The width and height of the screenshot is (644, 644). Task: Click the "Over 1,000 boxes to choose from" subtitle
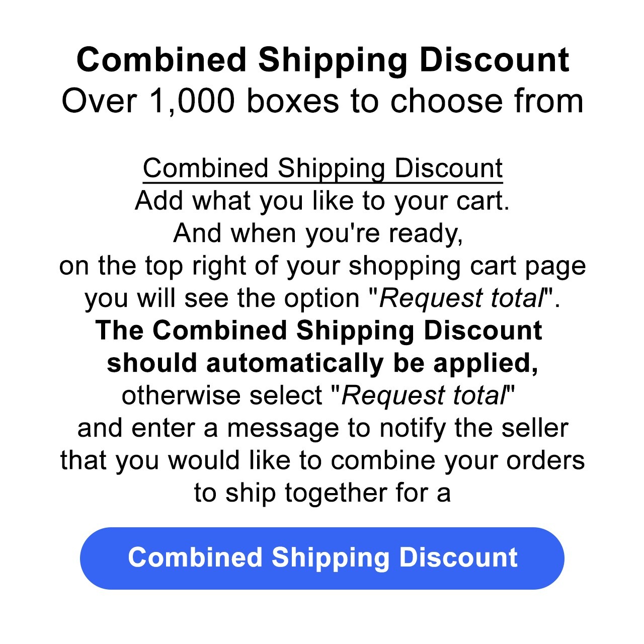pos(323,101)
